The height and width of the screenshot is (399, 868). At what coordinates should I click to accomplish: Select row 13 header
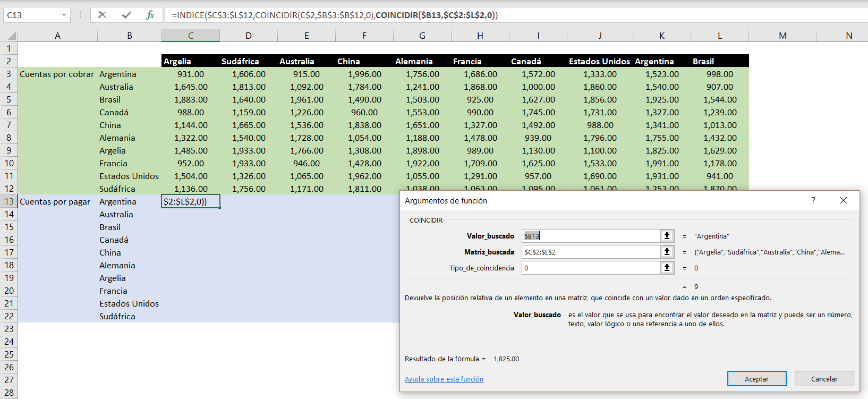[9, 201]
